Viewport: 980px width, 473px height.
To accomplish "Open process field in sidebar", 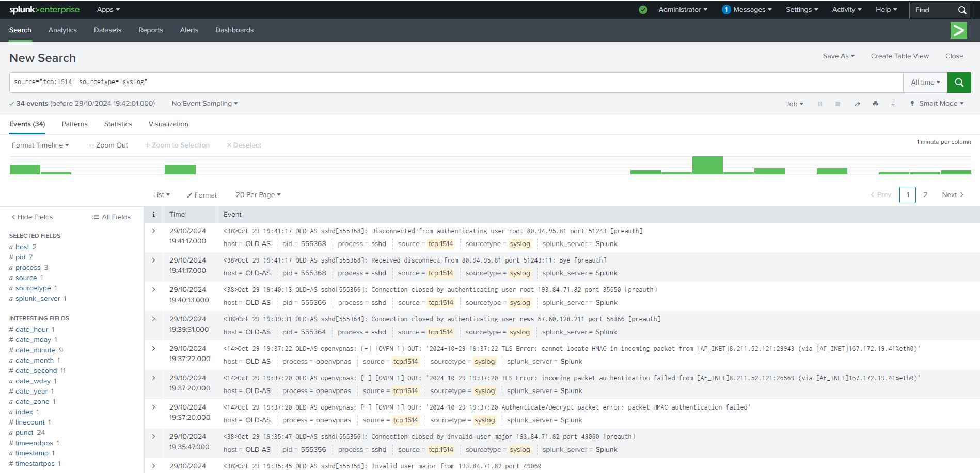I will click(x=28, y=268).
